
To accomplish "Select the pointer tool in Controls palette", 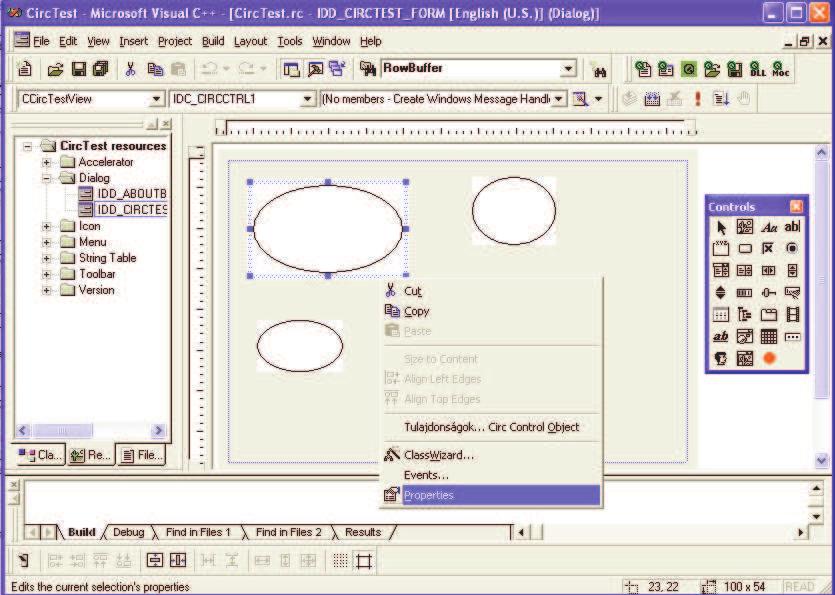I will point(721,227).
